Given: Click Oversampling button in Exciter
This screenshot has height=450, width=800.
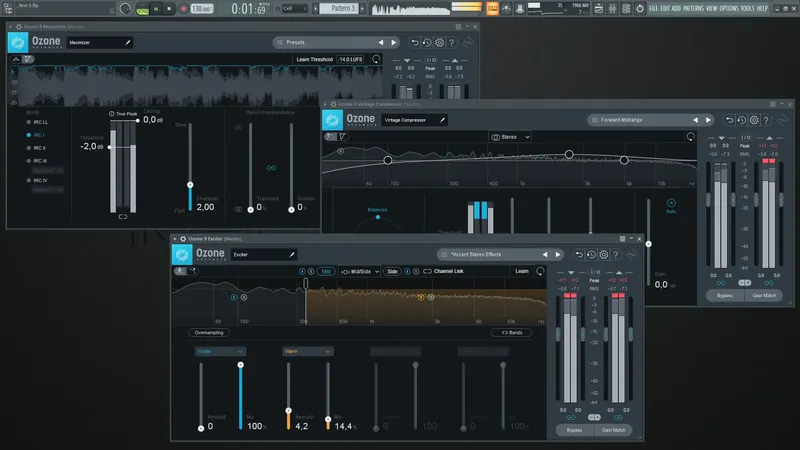Looking at the screenshot, I should click(209, 333).
